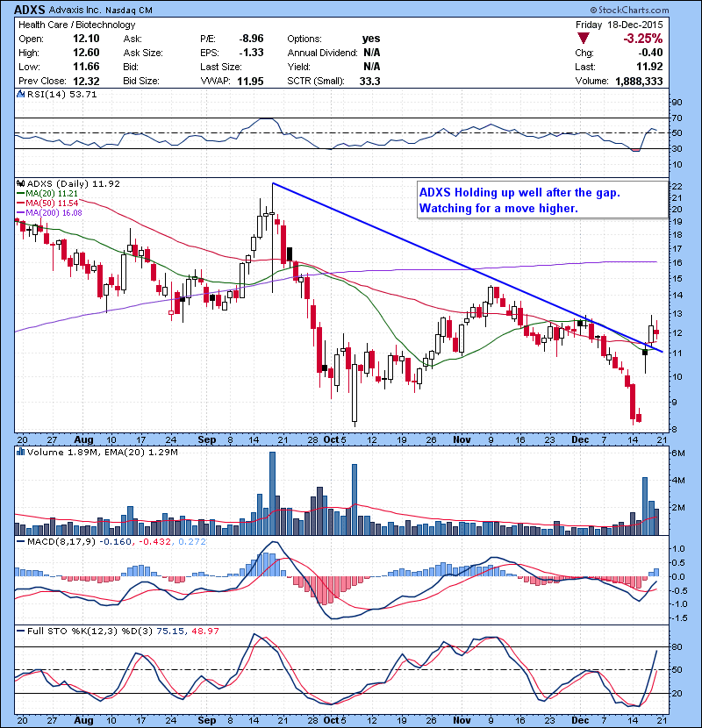This screenshot has width=702, height=728.
Task: Click the Options value yes
Action: [x=371, y=39]
